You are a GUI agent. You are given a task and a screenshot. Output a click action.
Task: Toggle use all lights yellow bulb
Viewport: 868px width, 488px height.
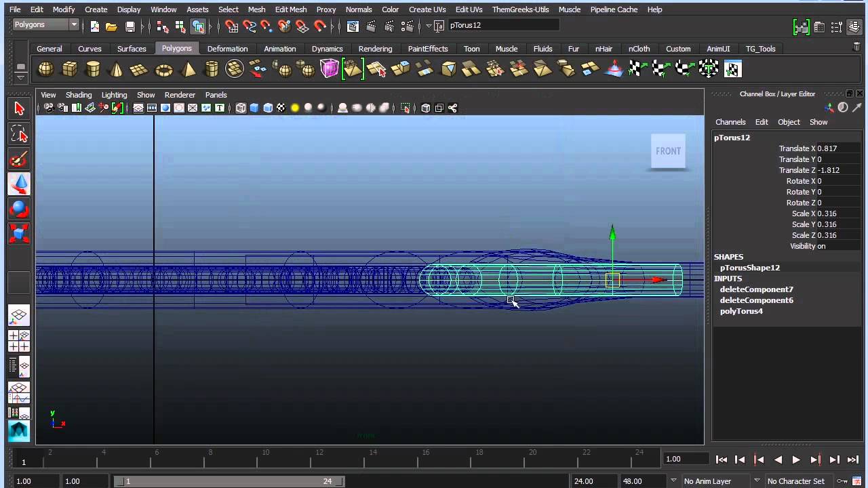(295, 108)
